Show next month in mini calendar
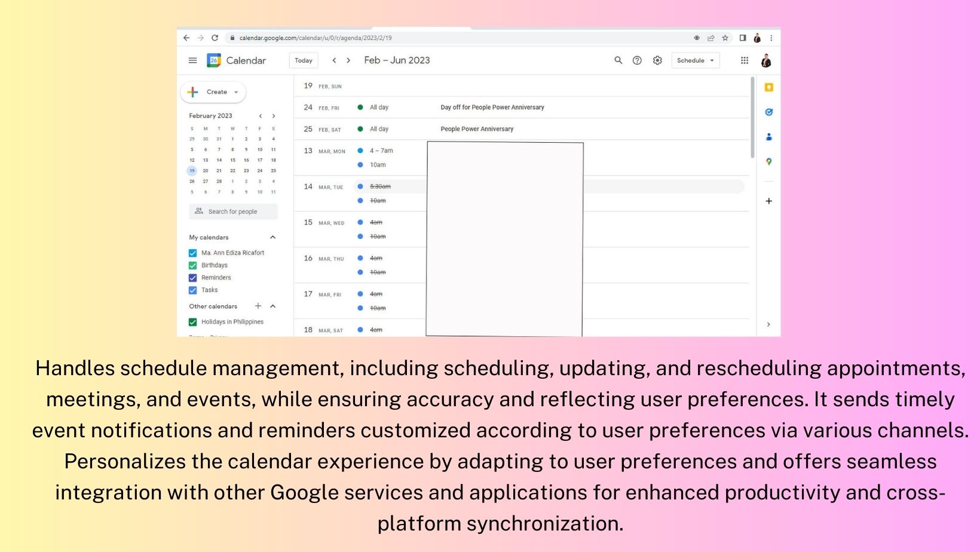 [x=274, y=116]
